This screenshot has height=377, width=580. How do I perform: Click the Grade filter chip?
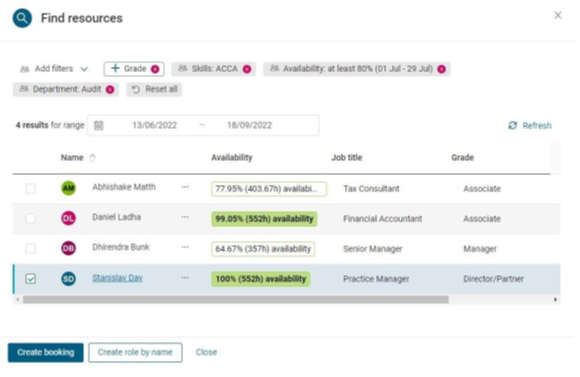[134, 69]
